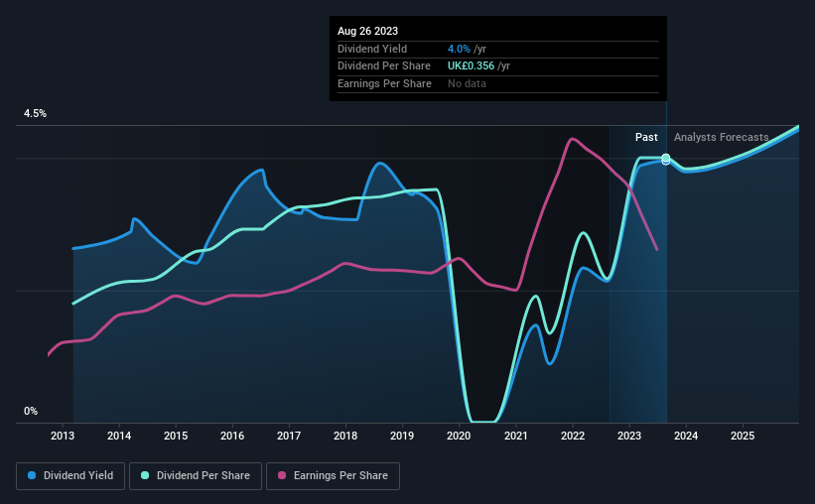Click the 'Earnings Per Share' row label in tooltip
815x504 pixels.
pos(384,83)
